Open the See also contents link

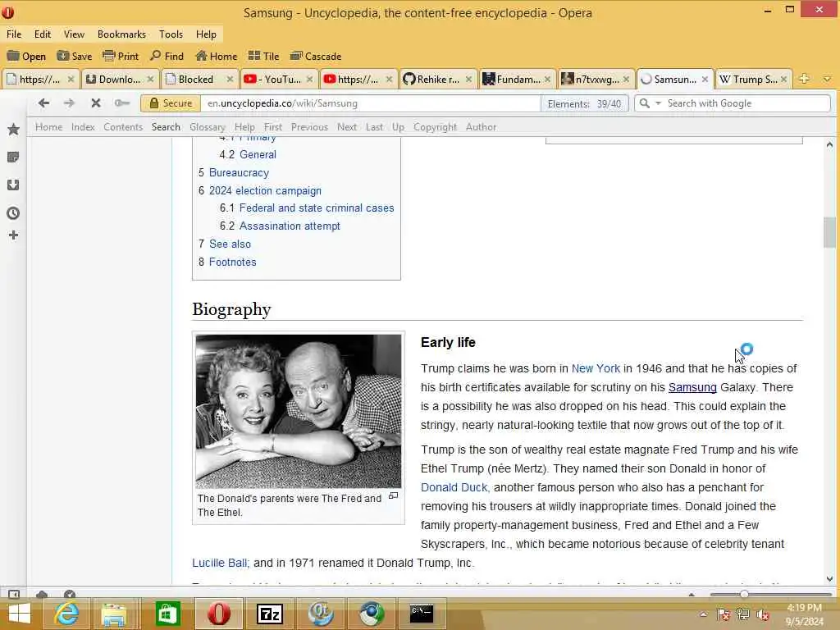pyautogui.click(x=230, y=244)
